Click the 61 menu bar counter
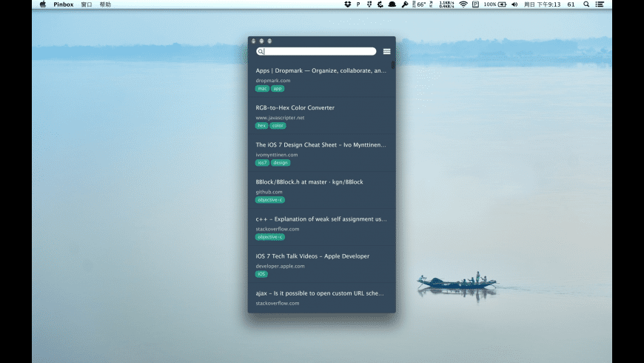Screen dimensions: 644x363 [571, 4]
